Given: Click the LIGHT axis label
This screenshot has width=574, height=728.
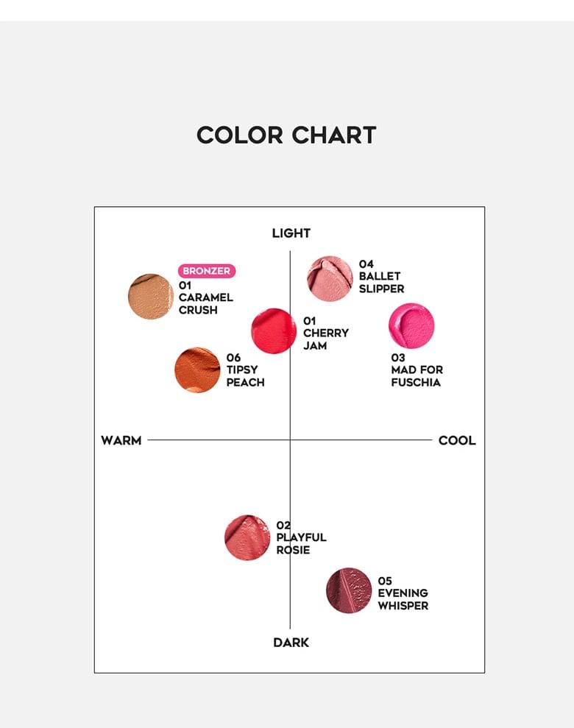Looking at the screenshot, I should (x=291, y=233).
